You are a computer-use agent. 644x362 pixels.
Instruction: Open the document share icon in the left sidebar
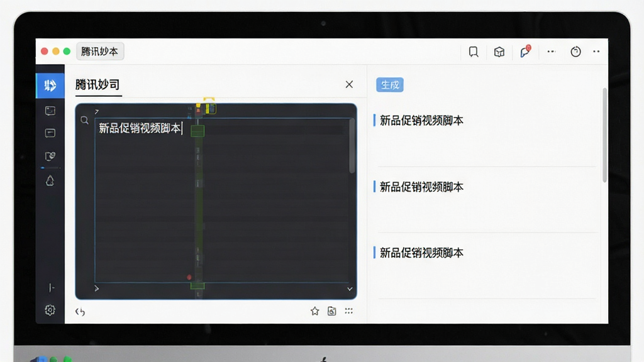click(50, 156)
